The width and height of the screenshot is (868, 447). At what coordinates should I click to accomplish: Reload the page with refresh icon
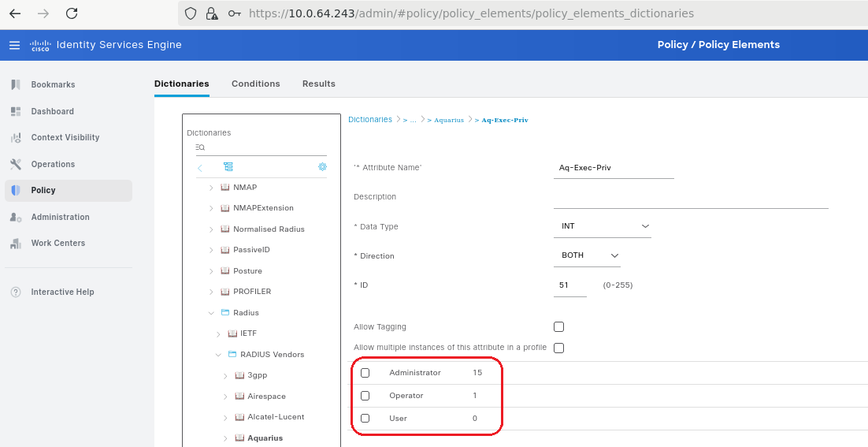pyautogui.click(x=72, y=13)
